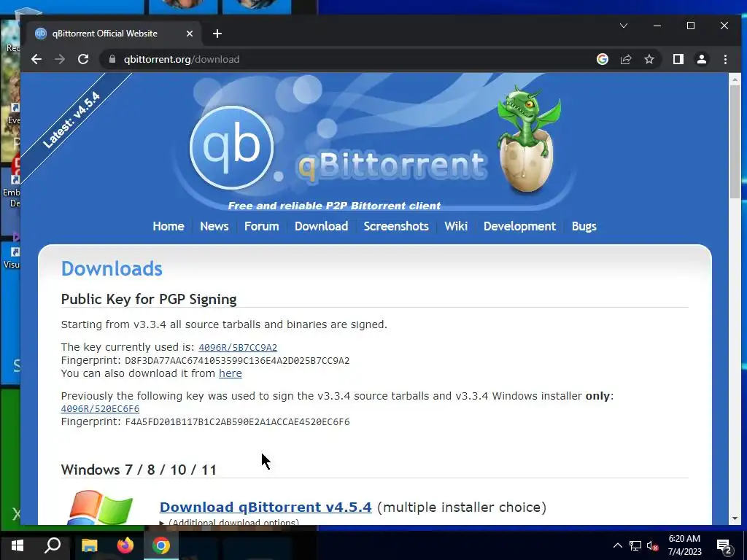Open the Home menu item
The width and height of the screenshot is (747, 560).
click(x=169, y=226)
